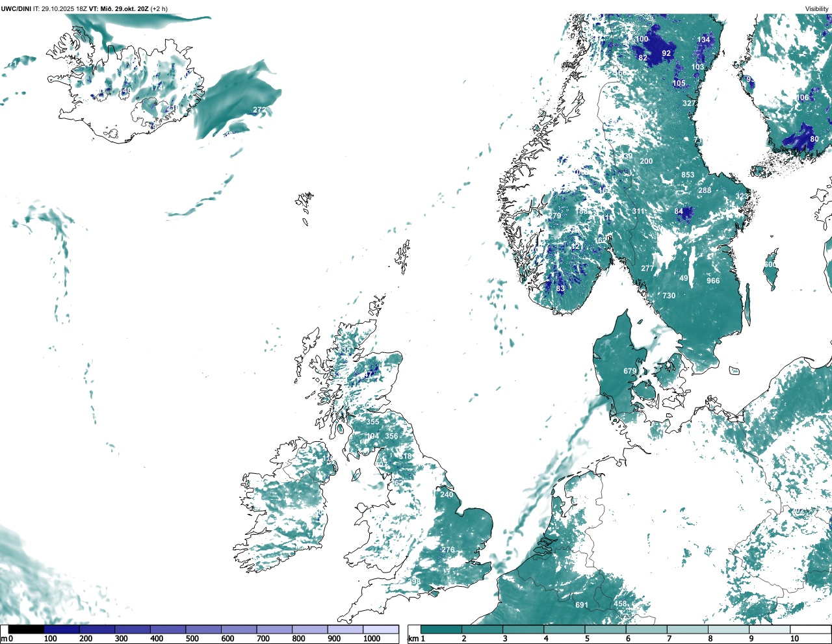Click the 500–600 m purple legend swatch

pos(203,629)
